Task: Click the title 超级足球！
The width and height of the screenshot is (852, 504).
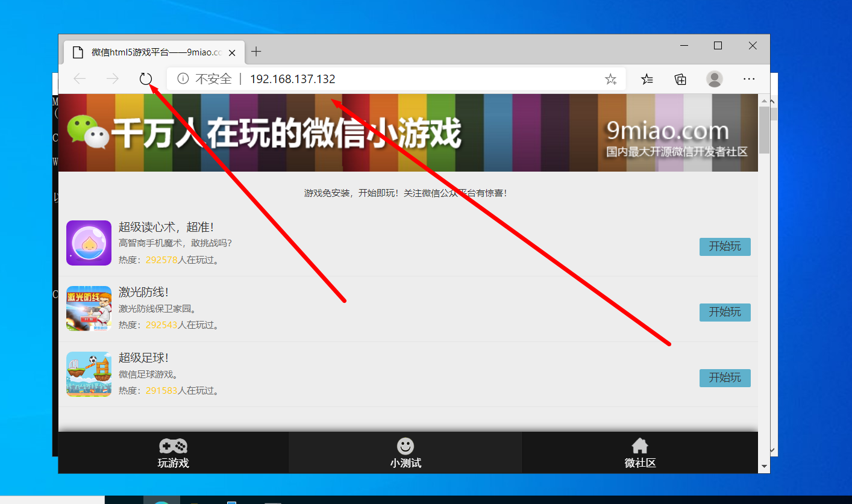Action: click(143, 358)
